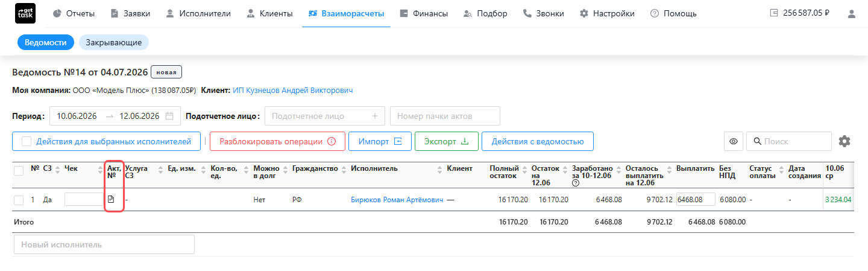868x271 pixels.
Task: Open the Действия с ведомостью menu
Action: [537, 141]
